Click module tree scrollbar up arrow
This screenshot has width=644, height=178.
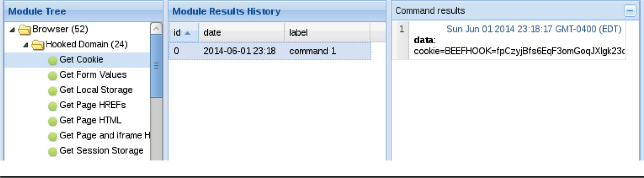(156, 28)
